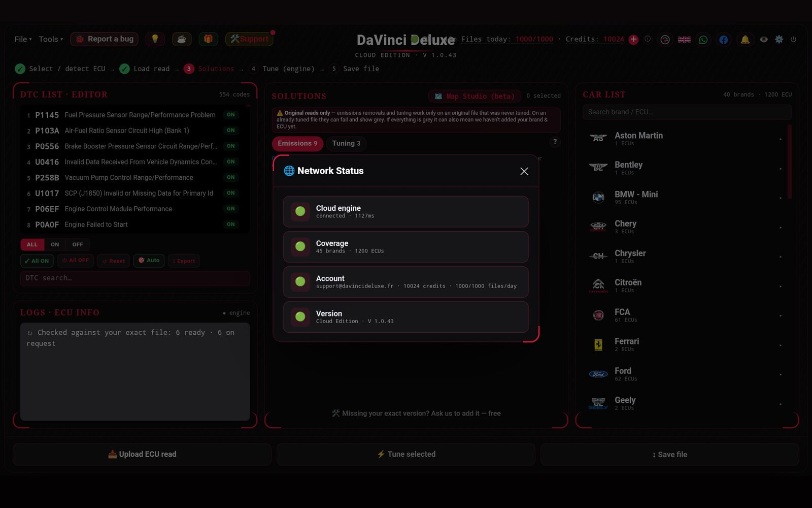Toggle ON switch for P1145 code
The width and height of the screenshot is (812, 508).
point(231,115)
